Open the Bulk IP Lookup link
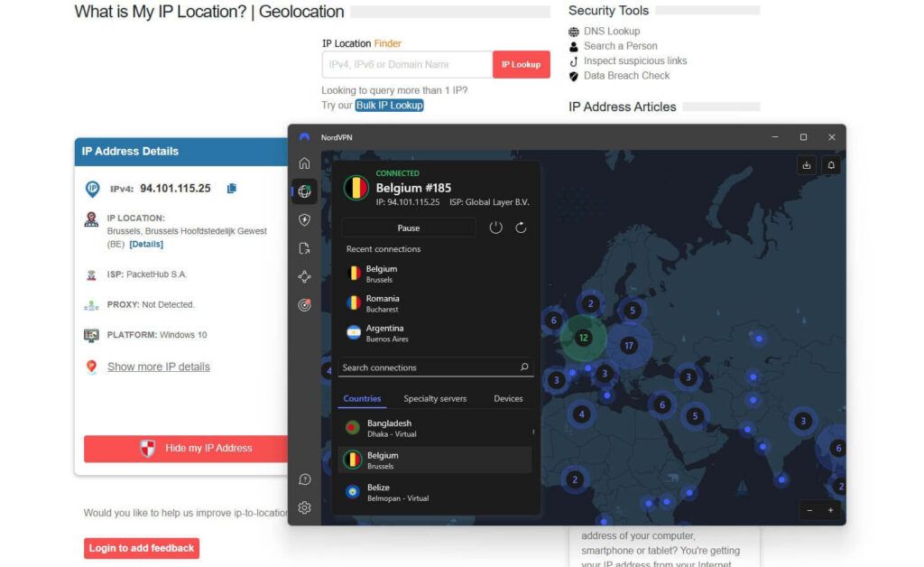The width and height of the screenshot is (924, 567). [x=390, y=105]
